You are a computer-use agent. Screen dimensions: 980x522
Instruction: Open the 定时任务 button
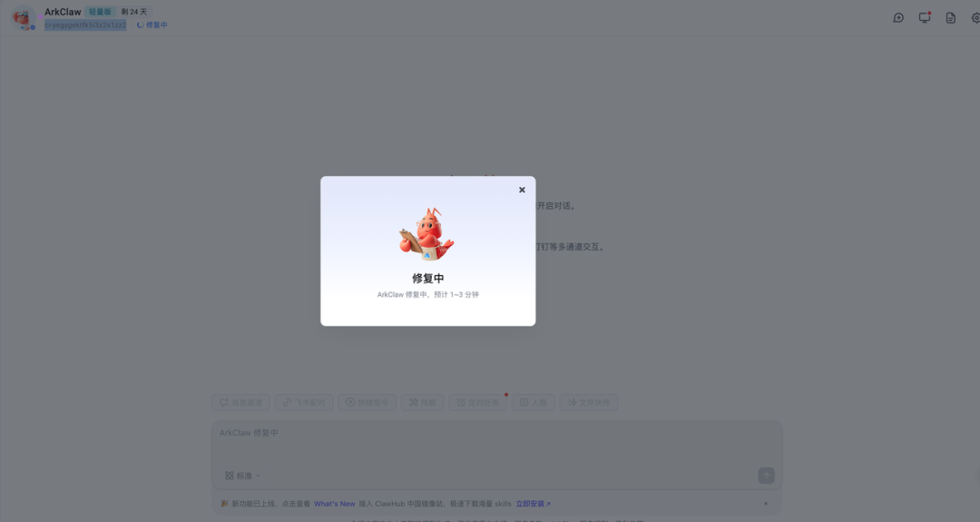coord(477,402)
